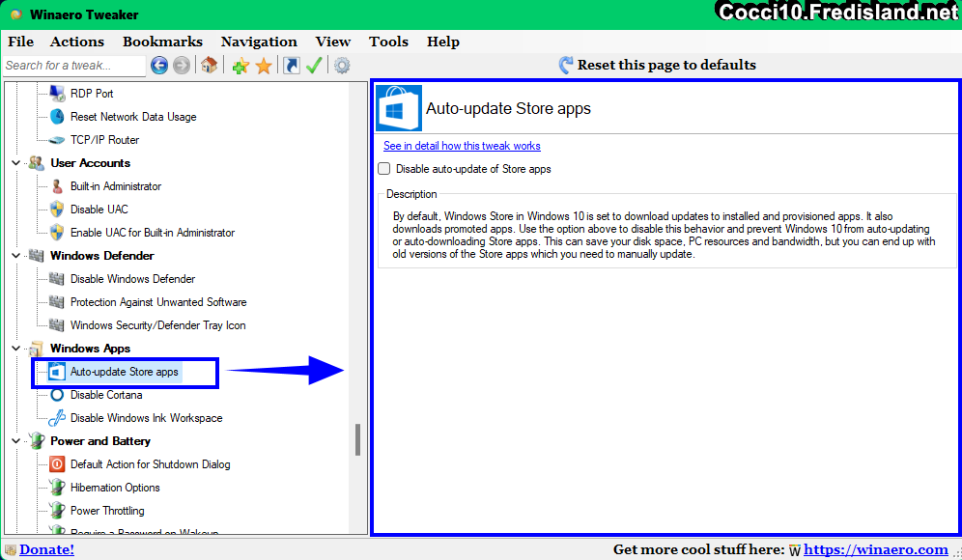Click the Add bookmark star-plus icon

pyautogui.click(x=240, y=65)
